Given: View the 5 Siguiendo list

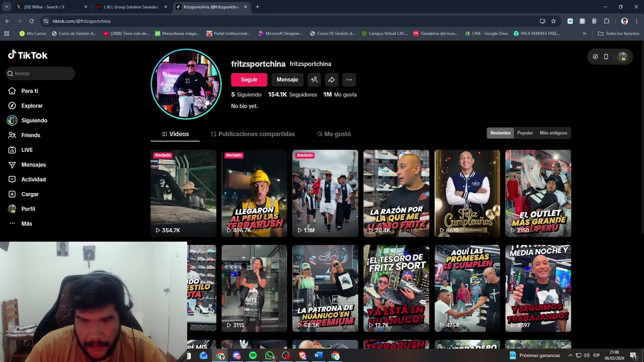Looking at the screenshot, I should (246, 95).
